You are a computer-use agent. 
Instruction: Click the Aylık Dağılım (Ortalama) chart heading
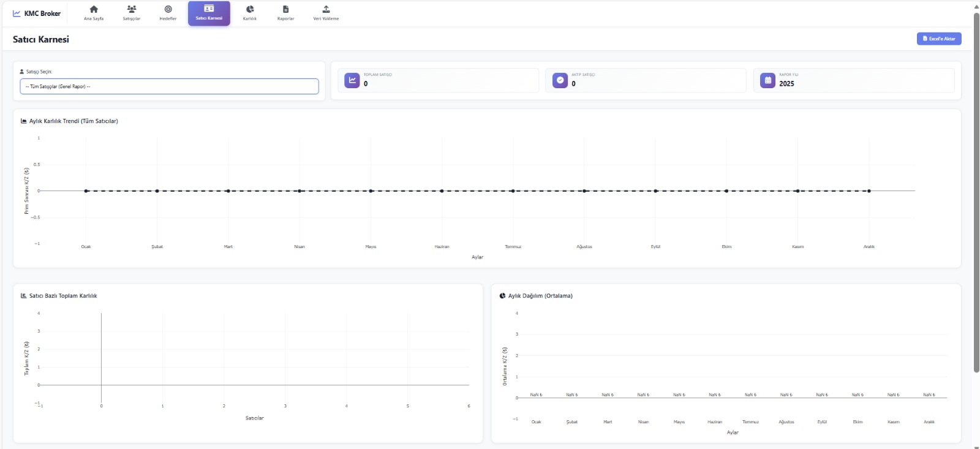click(x=540, y=296)
